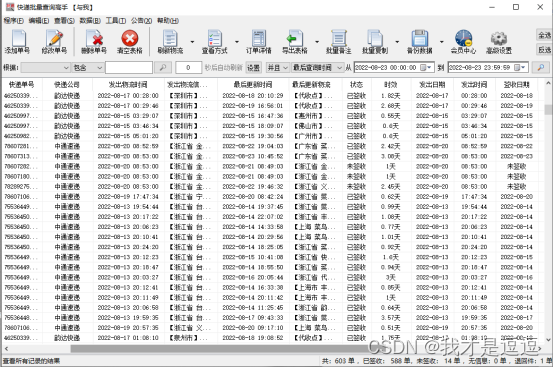Open the 最后查询时间 dropdown
The height and width of the screenshot is (367, 554).
coord(317,67)
